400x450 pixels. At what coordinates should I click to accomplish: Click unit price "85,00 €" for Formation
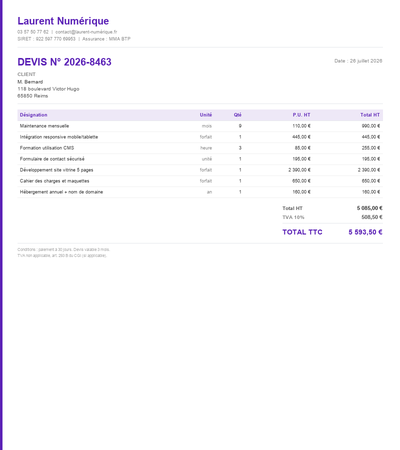click(303, 148)
